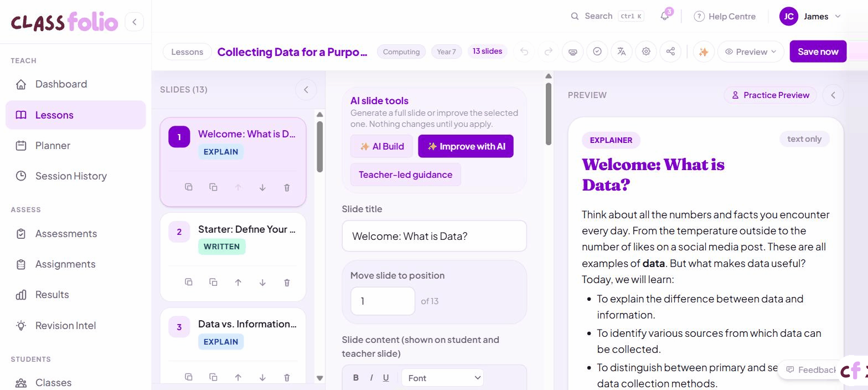Click the checkmark circle toolbar icon
The image size is (868, 390).
[597, 52]
